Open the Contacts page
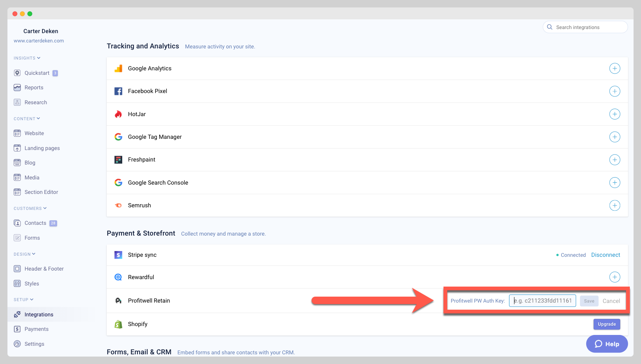 pyautogui.click(x=35, y=223)
